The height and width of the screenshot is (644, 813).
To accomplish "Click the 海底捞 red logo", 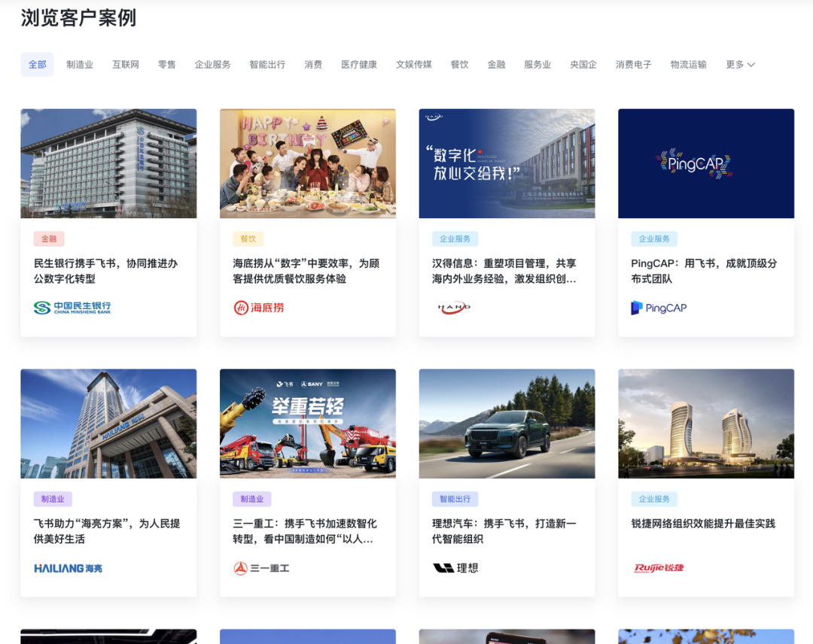I will click(259, 308).
